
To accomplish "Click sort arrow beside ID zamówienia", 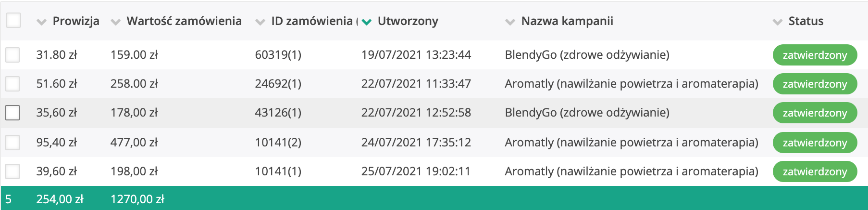I will point(260,22).
